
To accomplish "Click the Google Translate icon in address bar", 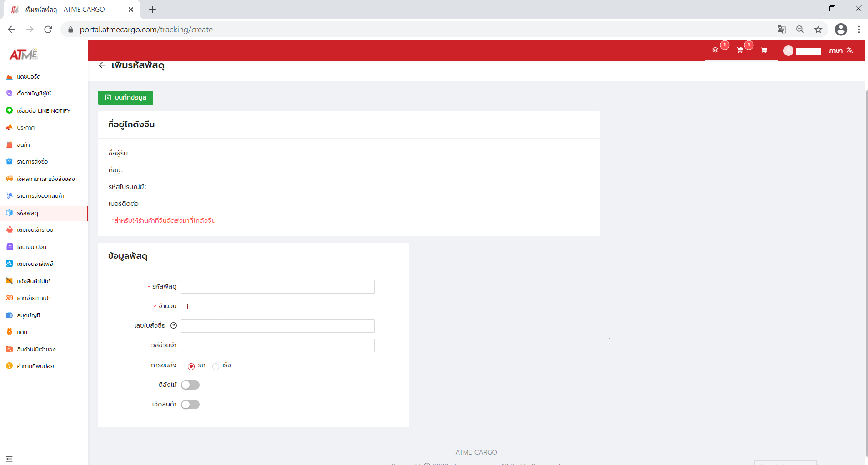I will point(782,30).
